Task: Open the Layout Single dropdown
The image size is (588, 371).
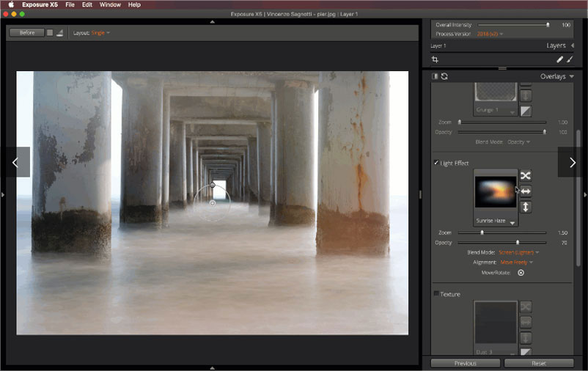Action: coord(100,33)
